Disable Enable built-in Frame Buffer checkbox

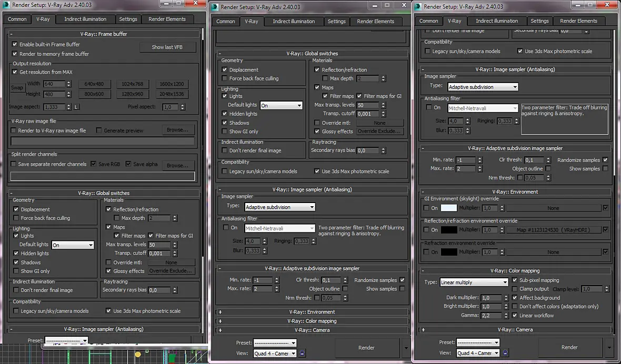[15, 44]
